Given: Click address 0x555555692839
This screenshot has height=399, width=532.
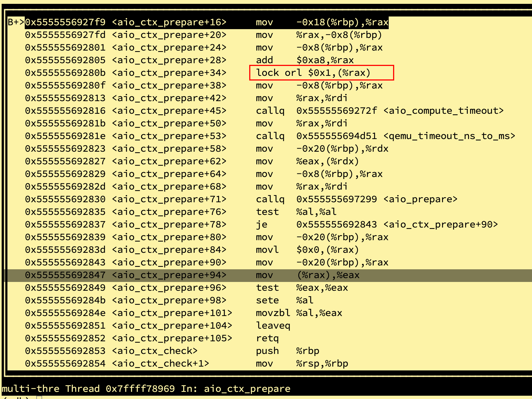Looking at the screenshot, I should coord(65,237).
